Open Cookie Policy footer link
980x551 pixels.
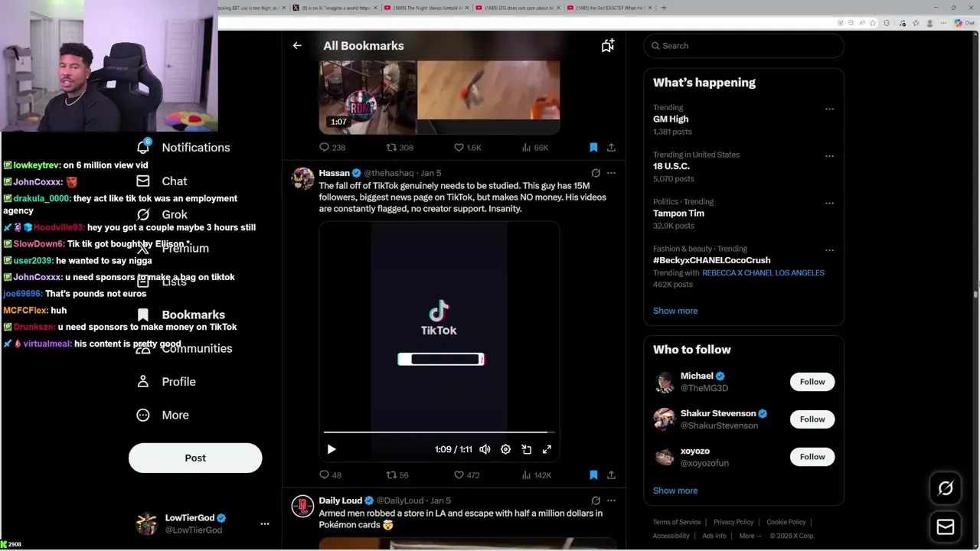coord(786,522)
